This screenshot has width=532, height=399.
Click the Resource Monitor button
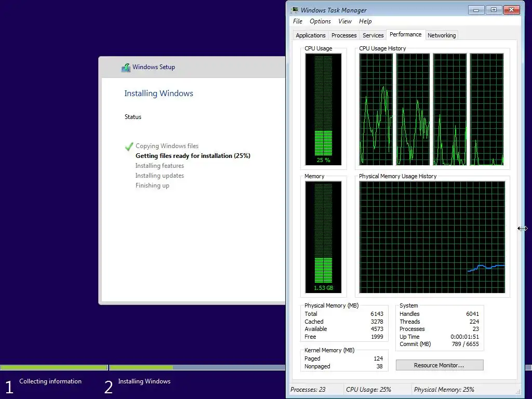[x=440, y=365]
